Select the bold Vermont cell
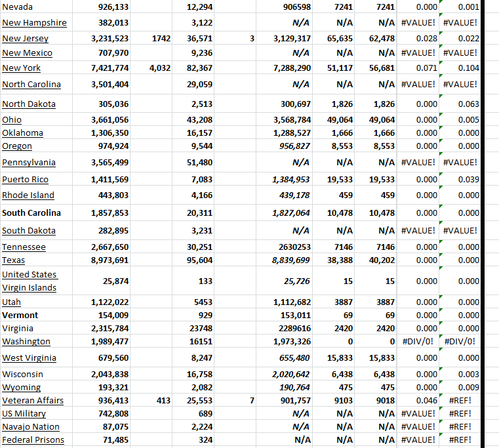Screen dimensions: 499x448 click(x=36, y=316)
